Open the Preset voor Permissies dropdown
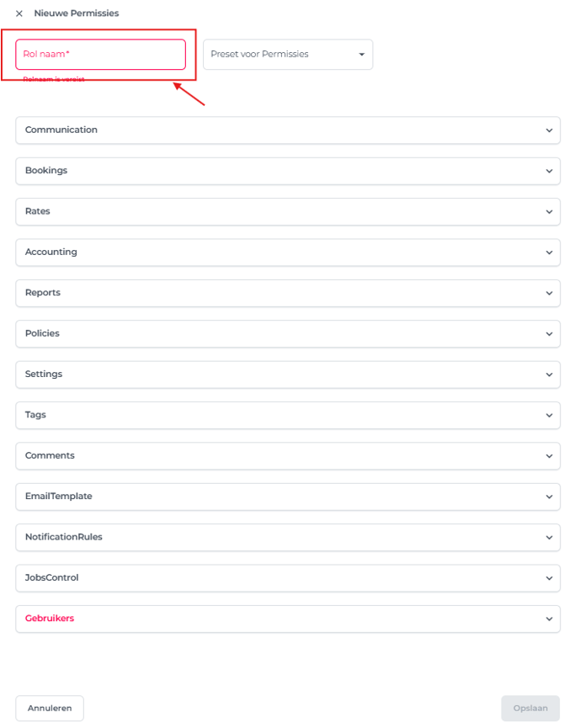This screenshot has height=728, width=564. coord(287,55)
